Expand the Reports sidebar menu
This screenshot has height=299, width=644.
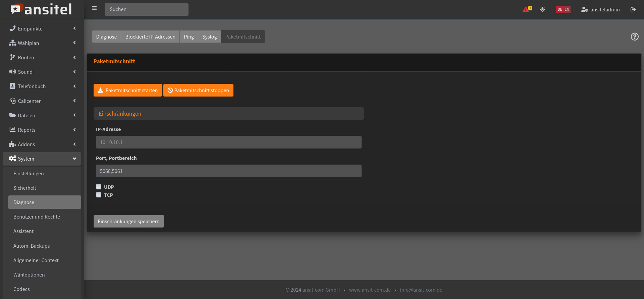click(42, 130)
